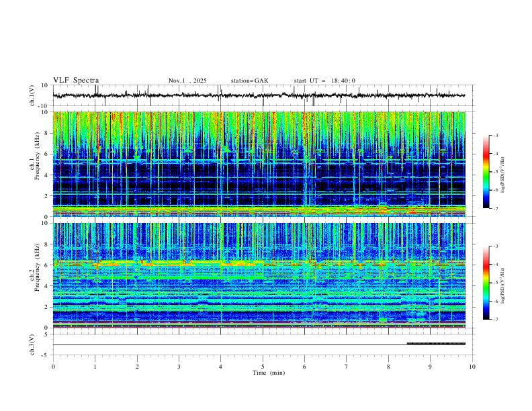Click time axis tick label 2
The image size is (532, 411).
[137, 367]
